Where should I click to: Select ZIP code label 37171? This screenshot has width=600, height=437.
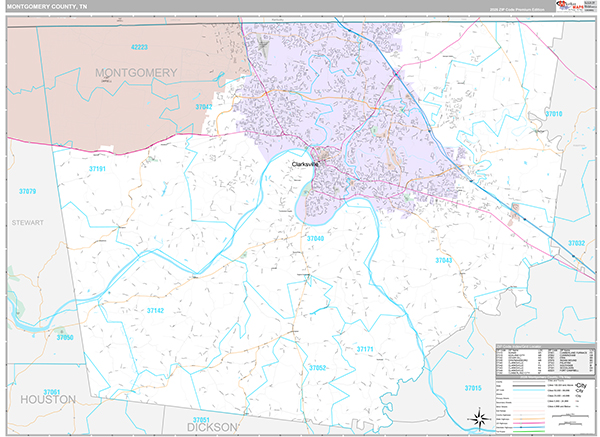[x=365, y=349]
